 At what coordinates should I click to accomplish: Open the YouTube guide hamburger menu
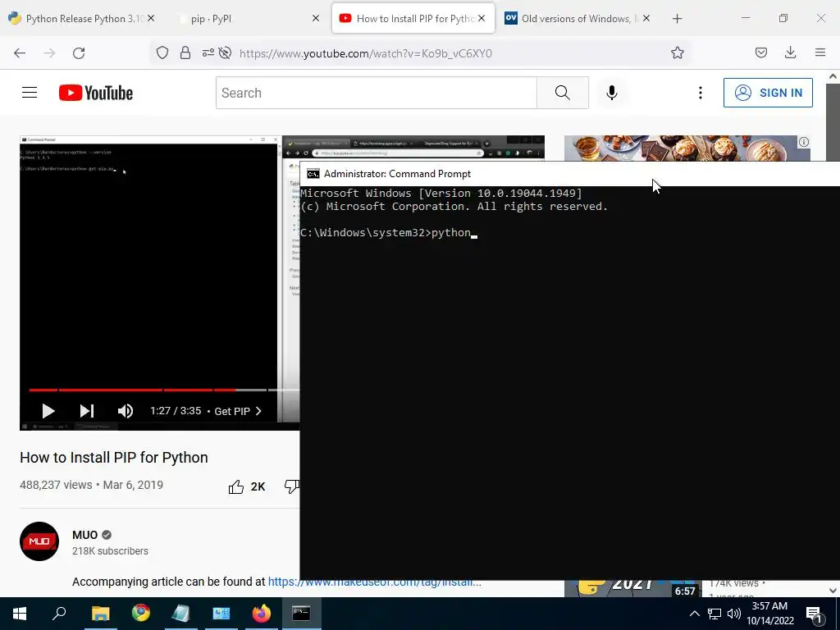point(30,93)
